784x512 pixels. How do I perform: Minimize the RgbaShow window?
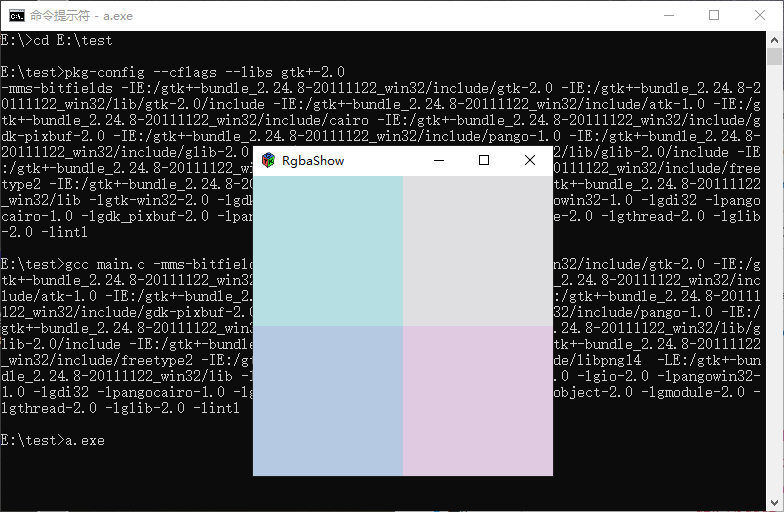tap(438, 160)
